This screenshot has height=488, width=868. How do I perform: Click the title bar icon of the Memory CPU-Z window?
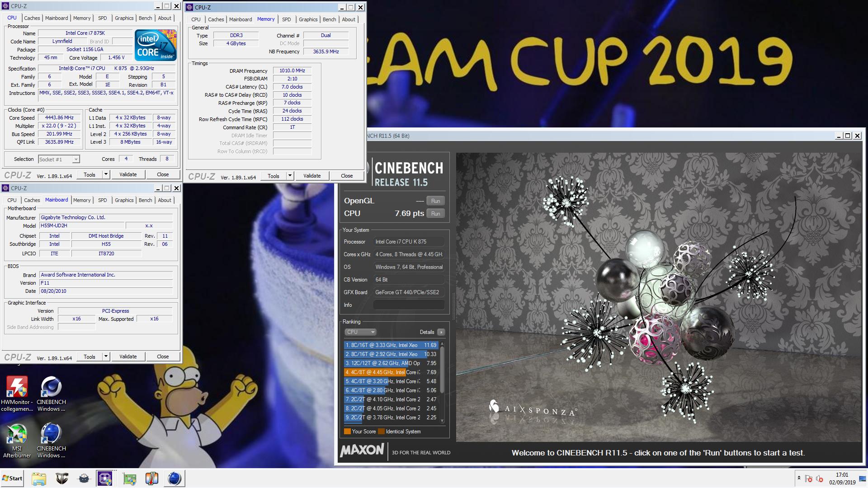(190, 7)
